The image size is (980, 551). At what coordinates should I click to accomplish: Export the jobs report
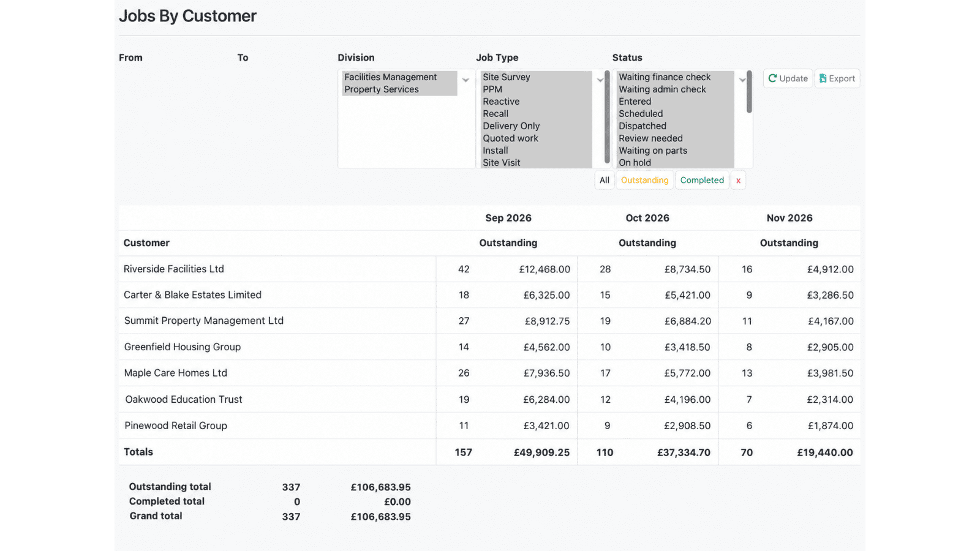[837, 78]
